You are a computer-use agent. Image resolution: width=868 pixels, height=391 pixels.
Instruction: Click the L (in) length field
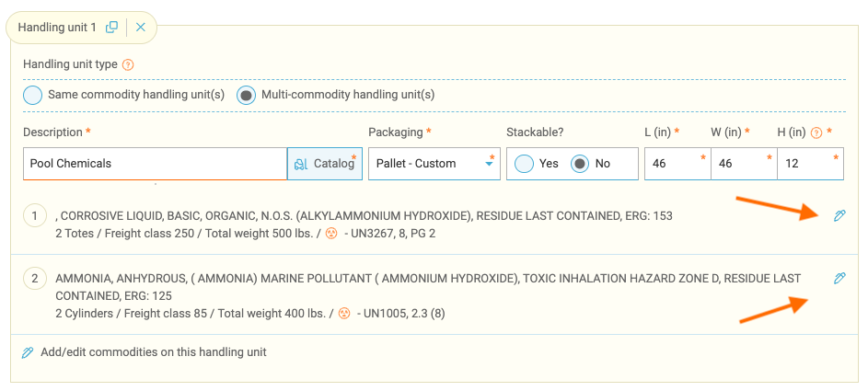(677, 164)
